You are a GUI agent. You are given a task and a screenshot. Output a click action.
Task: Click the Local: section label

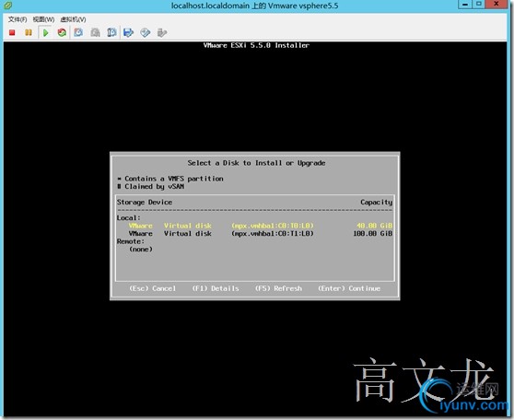click(129, 218)
